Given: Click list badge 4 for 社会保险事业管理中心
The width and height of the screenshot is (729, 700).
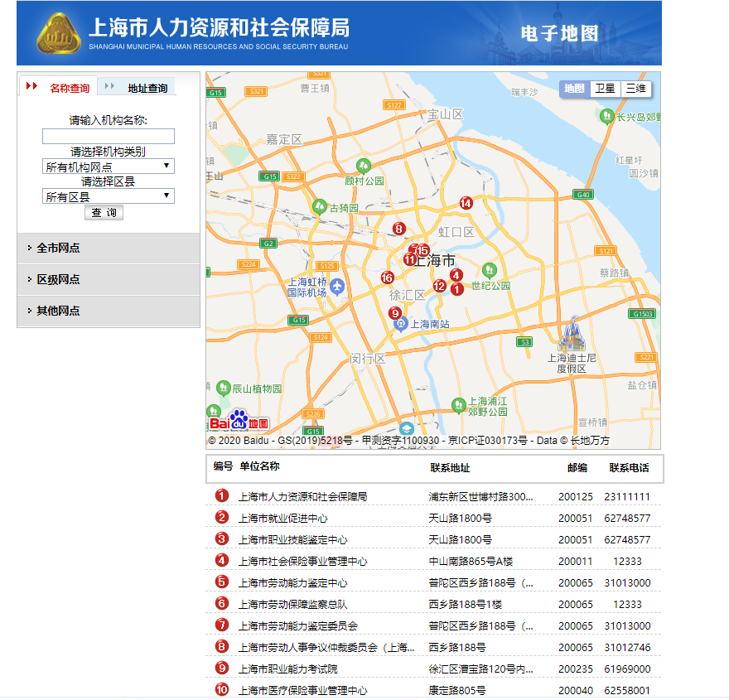Looking at the screenshot, I should [x=222, y=560].
